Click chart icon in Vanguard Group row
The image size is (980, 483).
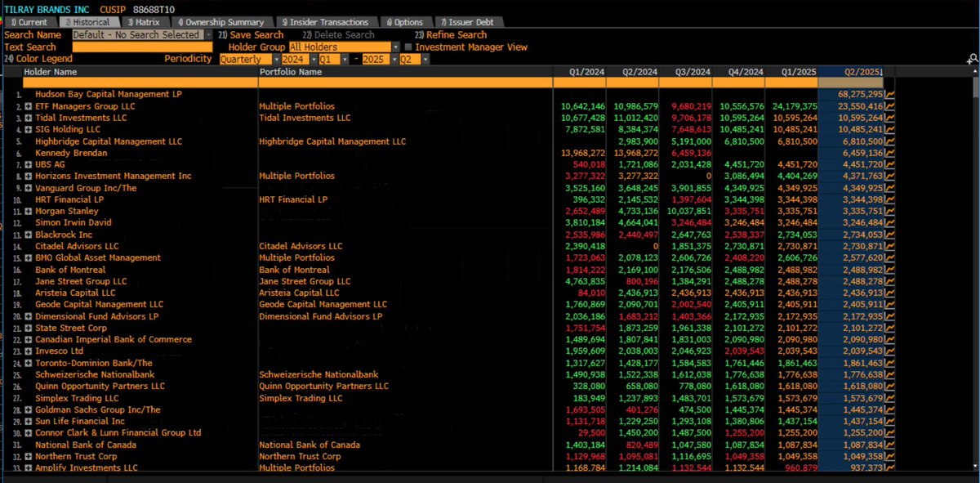click(x=890, y=188)
